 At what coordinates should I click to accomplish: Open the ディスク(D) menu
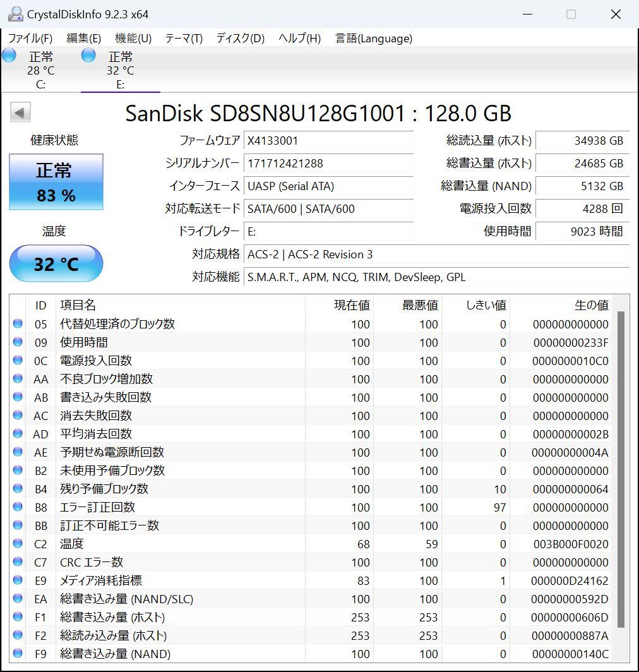(x=240, y=39)
